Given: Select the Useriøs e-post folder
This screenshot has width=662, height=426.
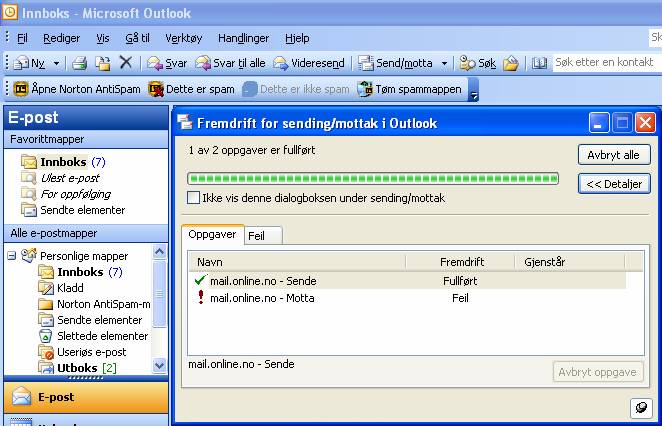Looking at the screenshot, I should 82,352.
